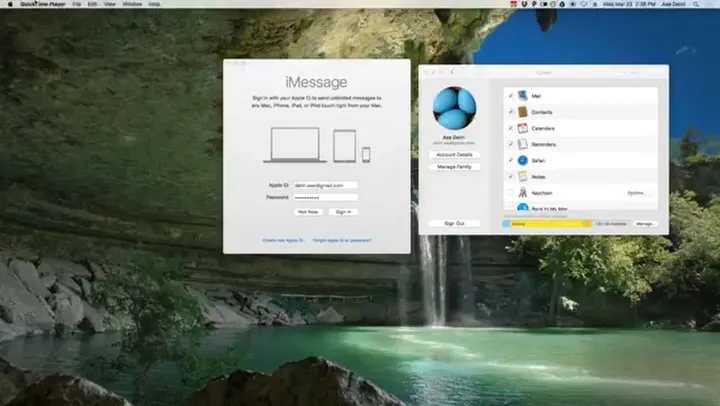Click the P status icon in menu bar
This screenshot has height=406, width=720.
(x=534, y=4)
